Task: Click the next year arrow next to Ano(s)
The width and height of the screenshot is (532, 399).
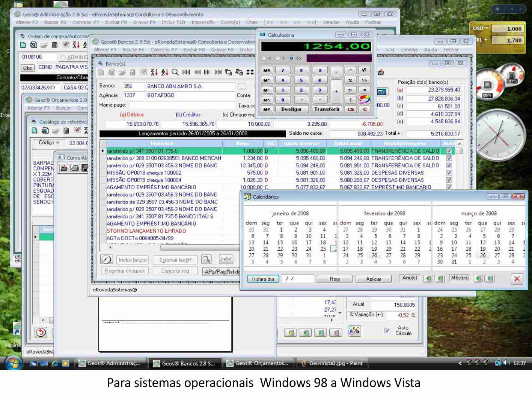Action: point(440,279)
